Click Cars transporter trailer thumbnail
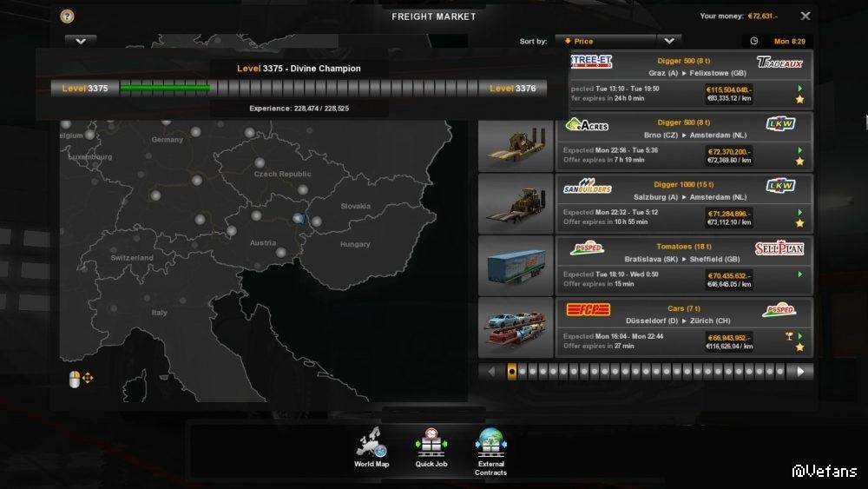The height and width of the screenshot is (489, 868). pos(516,327)
